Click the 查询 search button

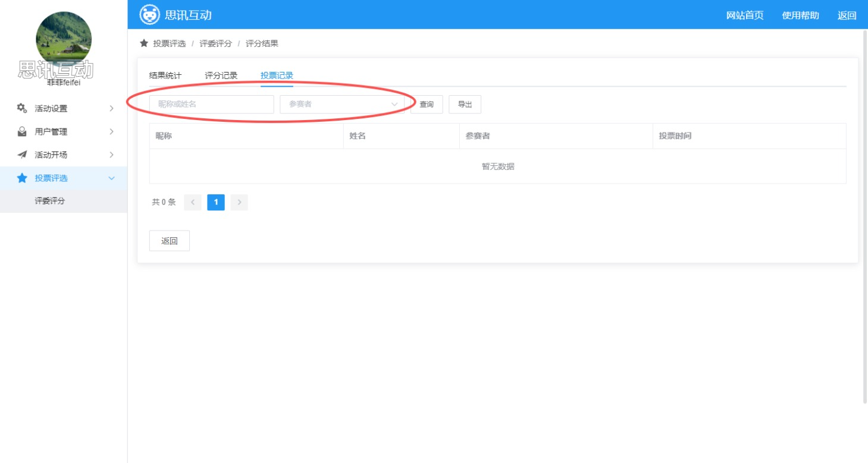point(427,104)
